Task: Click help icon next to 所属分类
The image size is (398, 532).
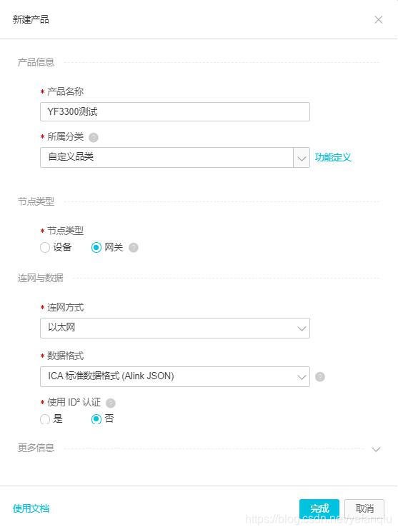Action: 94,137
